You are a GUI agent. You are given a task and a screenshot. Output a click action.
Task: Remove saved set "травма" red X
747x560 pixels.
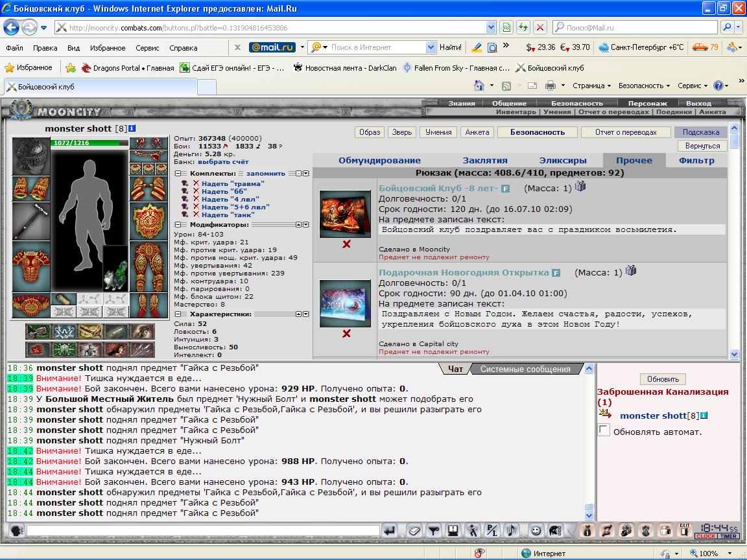(196, 183)
